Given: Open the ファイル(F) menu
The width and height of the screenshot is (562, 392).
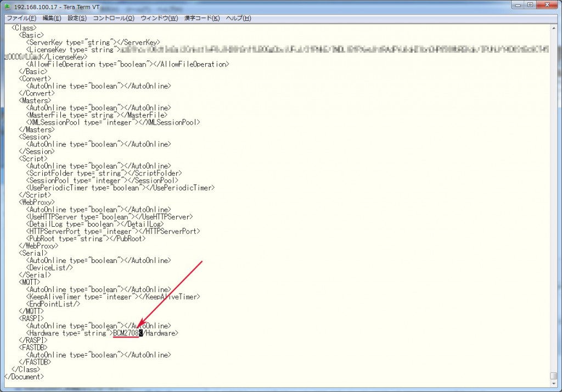Looking at the screenshot, I should (x=21, y=18).
